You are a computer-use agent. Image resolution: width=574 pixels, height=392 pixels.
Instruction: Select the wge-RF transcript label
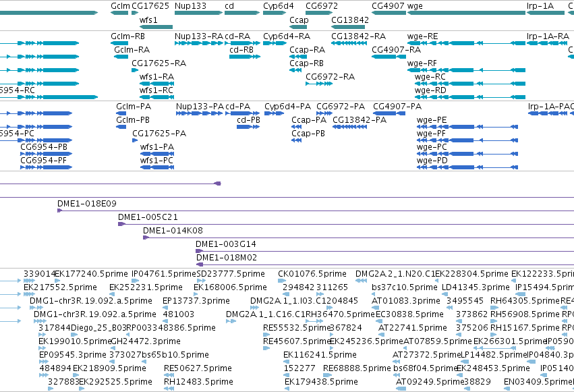pos(422,63)
